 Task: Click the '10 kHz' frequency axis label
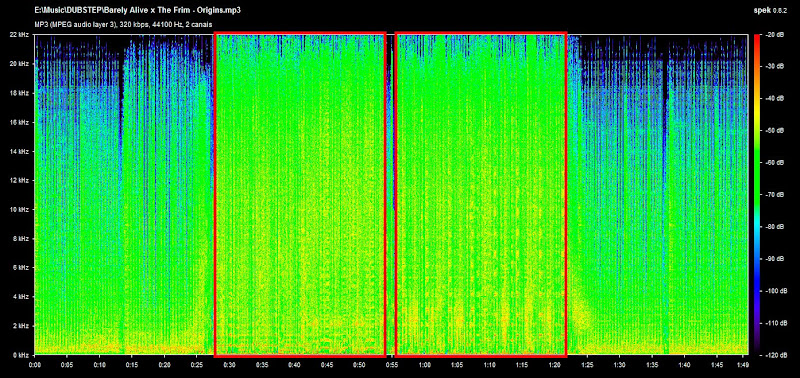click(20, 209)
